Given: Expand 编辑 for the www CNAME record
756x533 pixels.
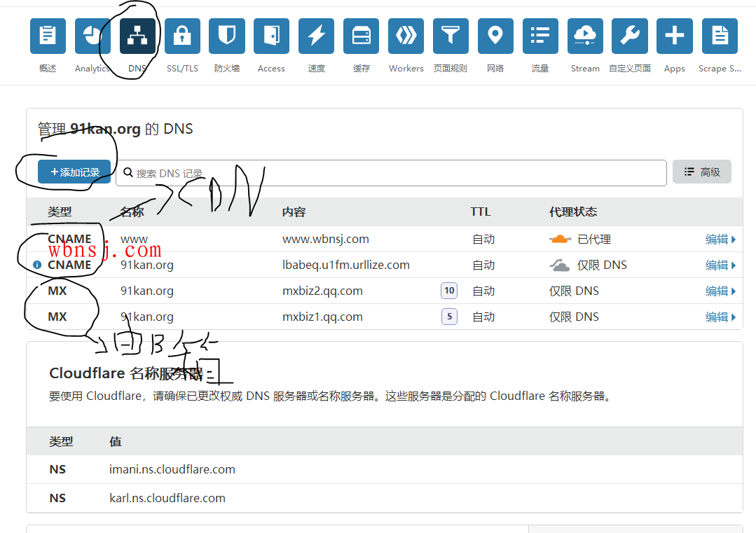Looking at the screenshot, I should point(721,239).
